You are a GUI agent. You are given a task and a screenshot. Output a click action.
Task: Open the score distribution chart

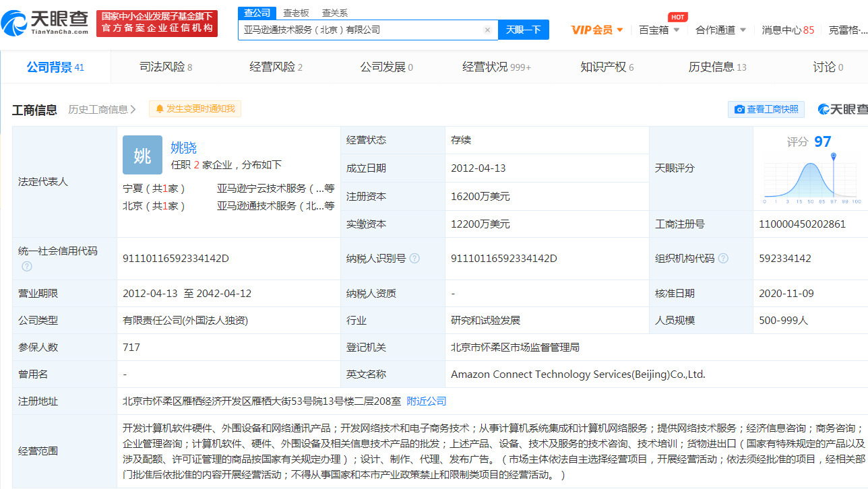tap(811, 178)
